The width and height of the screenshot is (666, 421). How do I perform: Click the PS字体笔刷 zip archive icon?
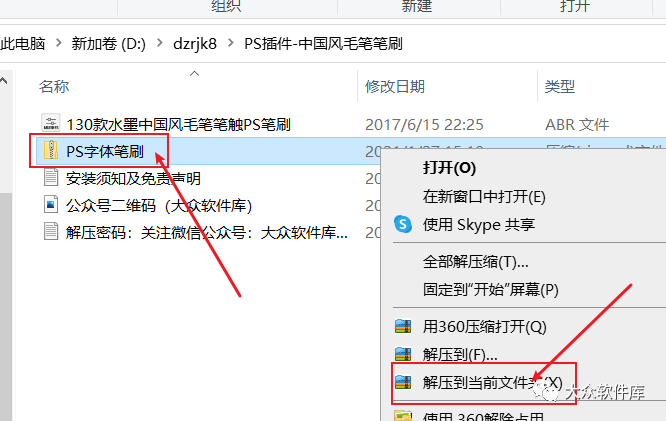pyautogui.click(x=51, y=150)
